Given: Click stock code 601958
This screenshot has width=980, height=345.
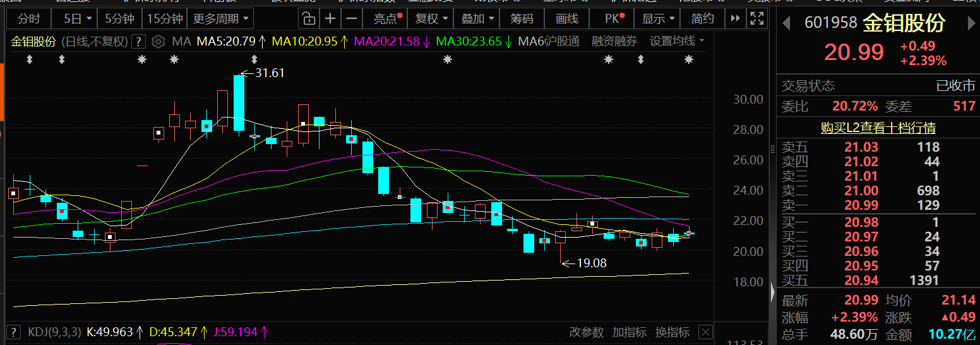Looking at the screenshot, I should pyautogui.click(x=830, y=24).
